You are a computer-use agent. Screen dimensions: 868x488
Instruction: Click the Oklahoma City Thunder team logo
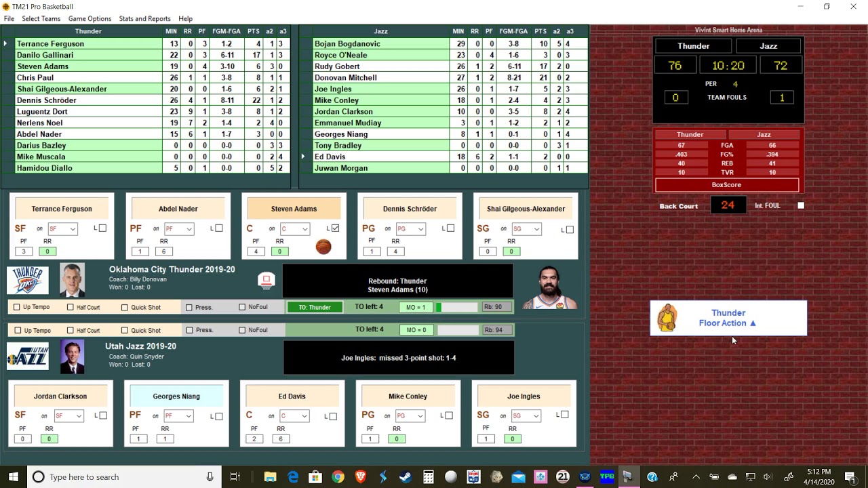click(28, 281)
